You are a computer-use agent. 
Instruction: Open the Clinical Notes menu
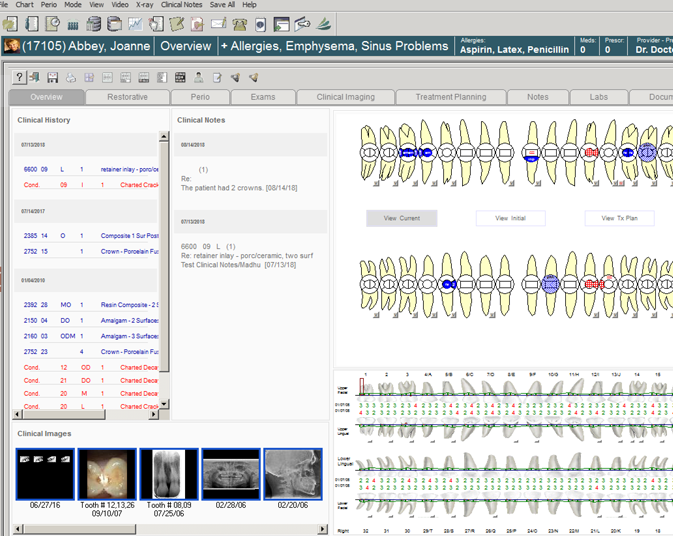pyautogui.click(x=181, y=5)
